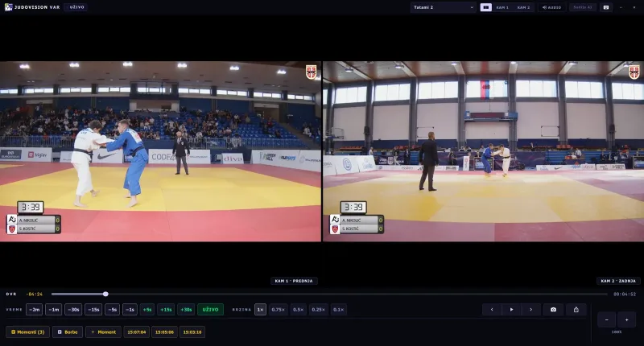644x346 pixels.
Task: Set playback speed to 0.75×
Action: tap(278, 310)
